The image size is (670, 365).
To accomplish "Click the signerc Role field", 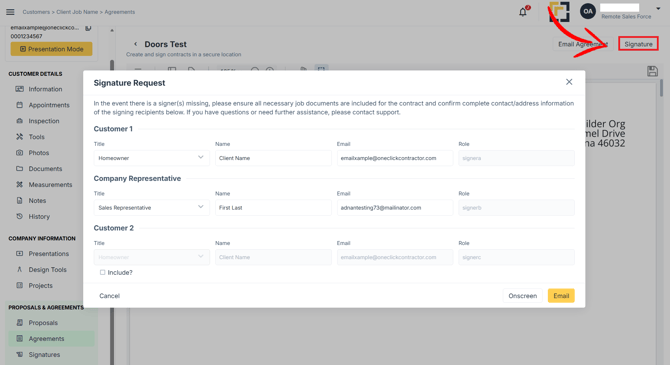I will point(516,257).
